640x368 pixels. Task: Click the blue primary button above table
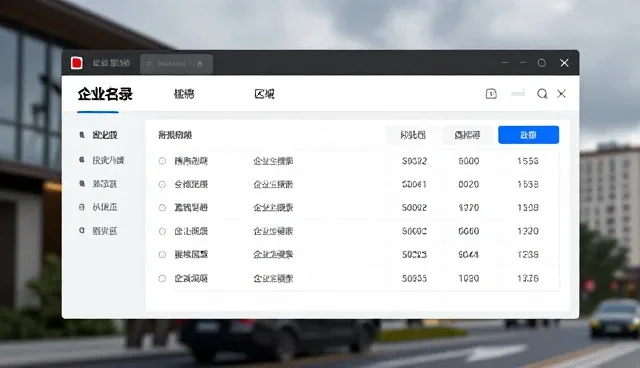click(529, 135)
